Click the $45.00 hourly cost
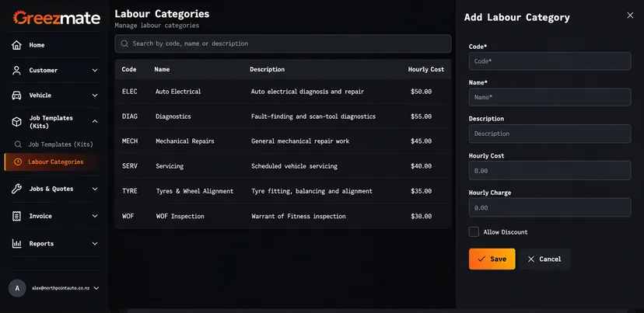Image resolution: width=644 pixels, height=313 pixels. click(x=421, y=141)
